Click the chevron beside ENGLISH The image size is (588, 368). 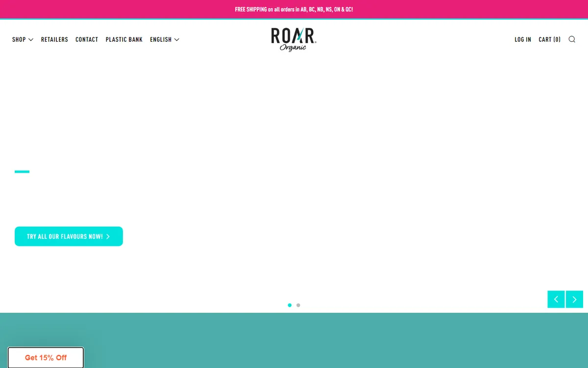click(x=177, y=40)
